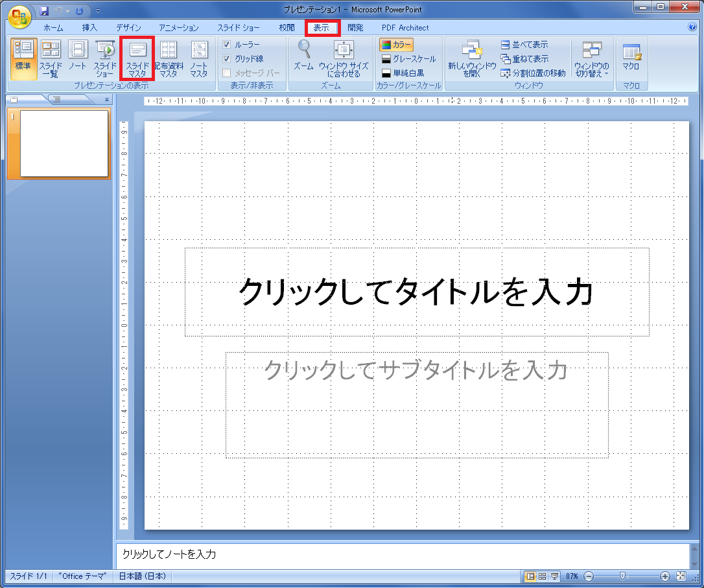Uncheck the Gridlines (グリッド線) checkbox
This screenshot has height=588, width=704.
[227, 59]
